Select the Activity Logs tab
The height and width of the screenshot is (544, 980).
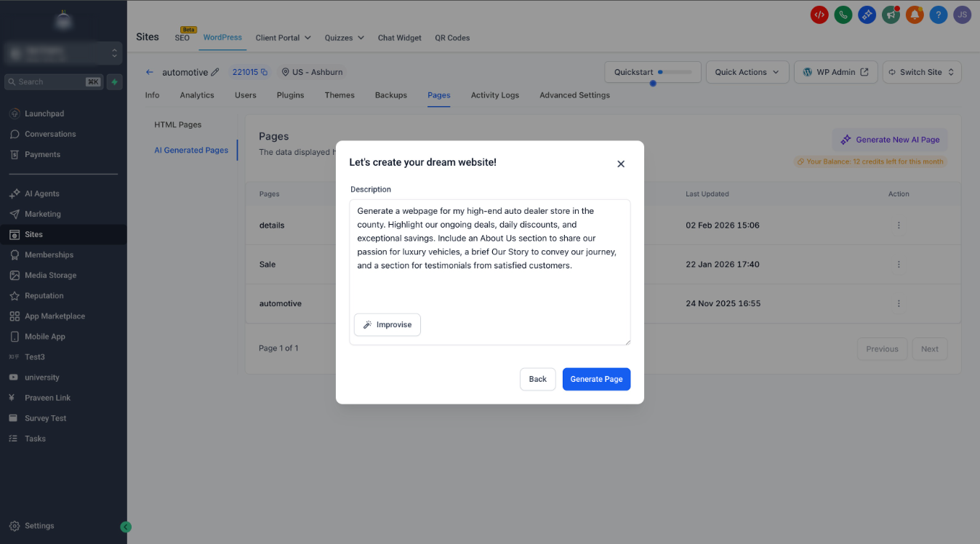[x=495, y=95]
